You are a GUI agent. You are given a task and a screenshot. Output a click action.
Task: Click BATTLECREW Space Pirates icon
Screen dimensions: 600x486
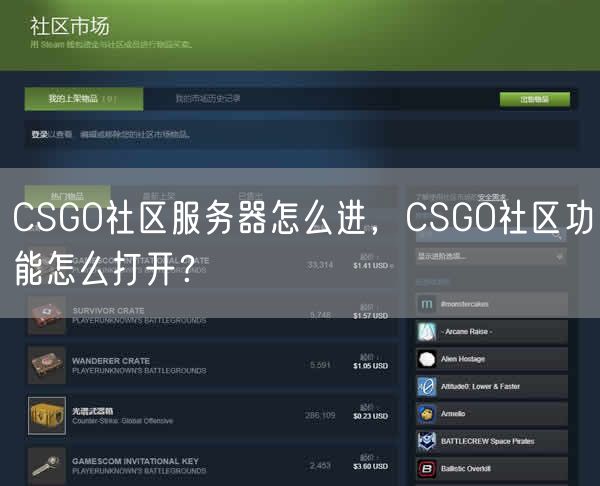[x=427, y=442]
